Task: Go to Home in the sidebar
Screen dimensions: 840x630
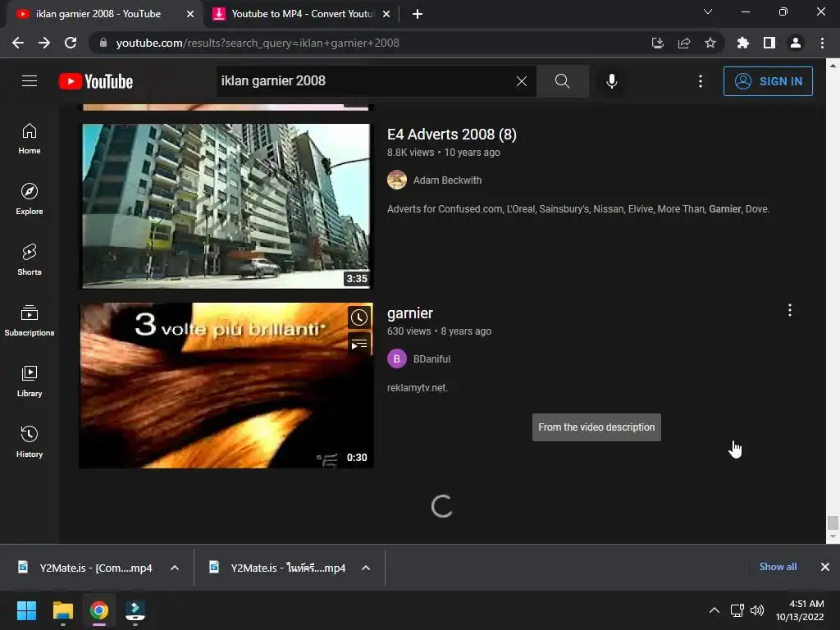Action: point(30,139)
